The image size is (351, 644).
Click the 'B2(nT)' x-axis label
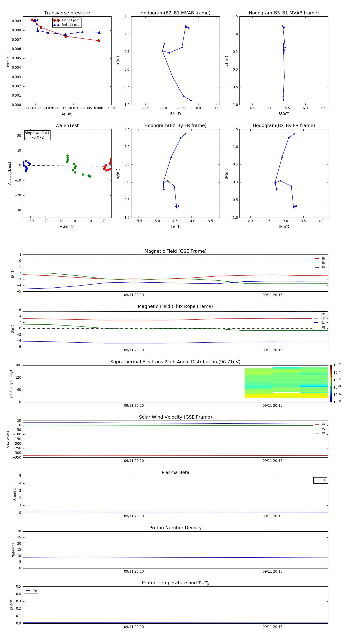175,114
